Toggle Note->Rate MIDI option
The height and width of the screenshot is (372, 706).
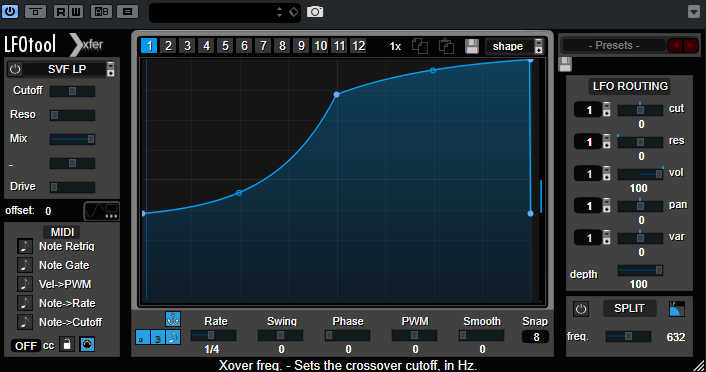(x=25, y=303)
